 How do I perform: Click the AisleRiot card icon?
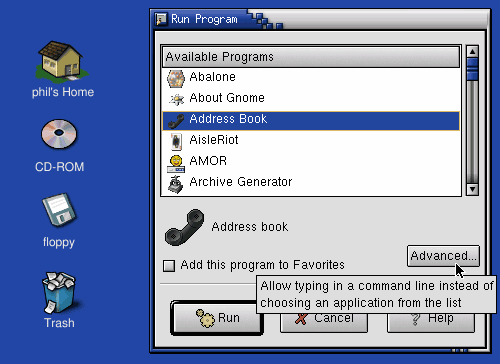(176, 141)
